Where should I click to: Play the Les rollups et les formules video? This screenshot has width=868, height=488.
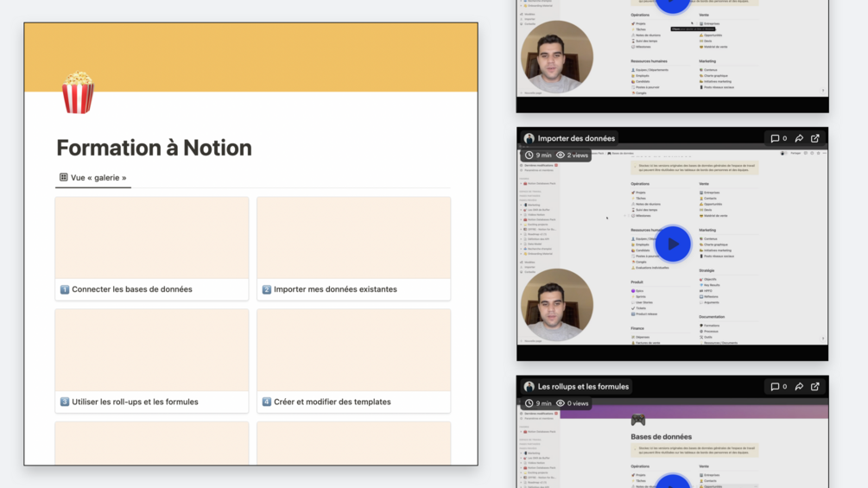point(673,481)
